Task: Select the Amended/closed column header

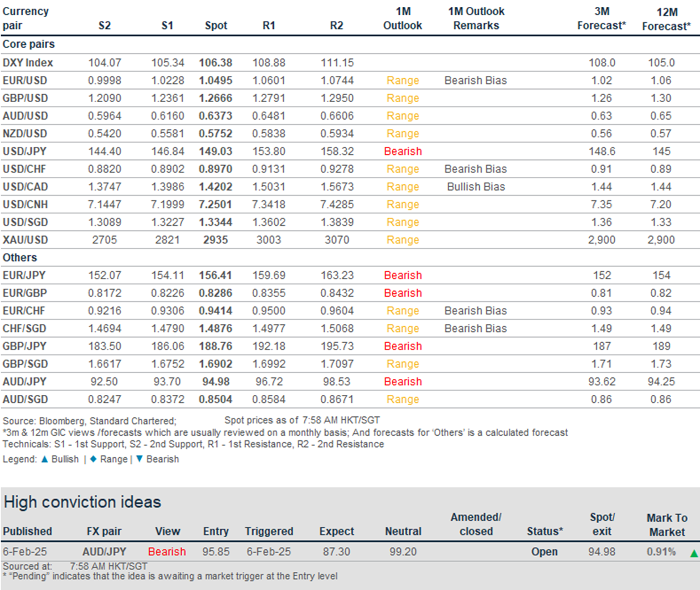Action: click(x=476, y=524)
